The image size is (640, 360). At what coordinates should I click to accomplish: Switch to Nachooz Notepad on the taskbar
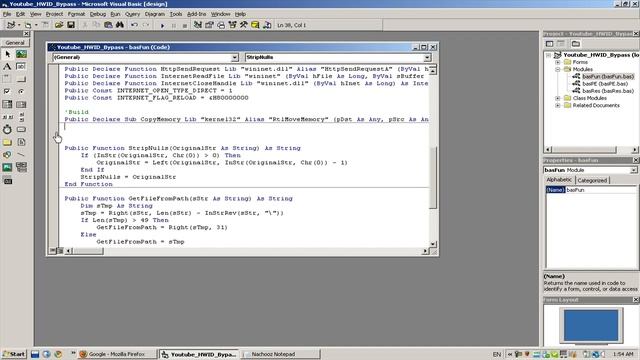click(281, 354)
